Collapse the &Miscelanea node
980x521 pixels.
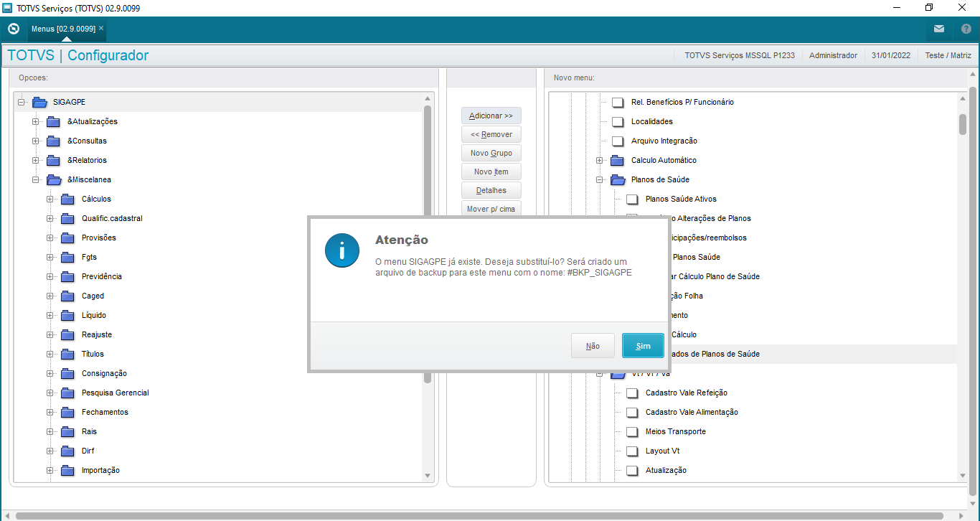(x=36, y=179)
